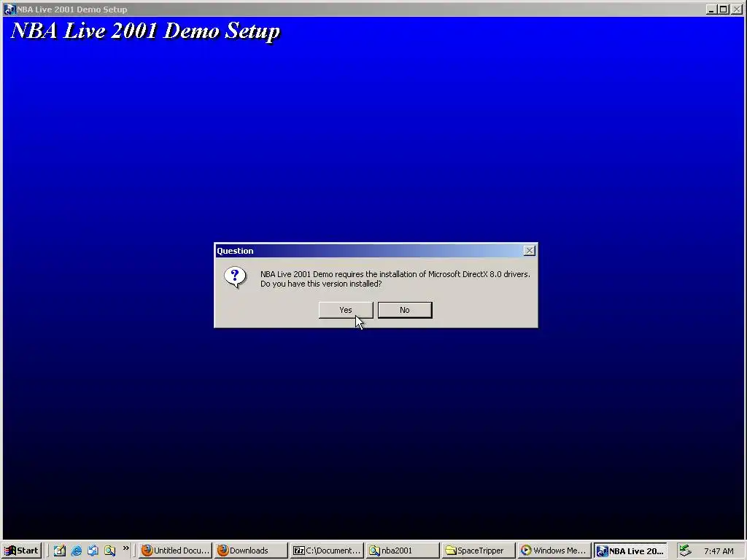This screenshot has height=560, width=747.
Task: Switch to Windows Media Player taskbar button
Action: click(x=554, y=551)
